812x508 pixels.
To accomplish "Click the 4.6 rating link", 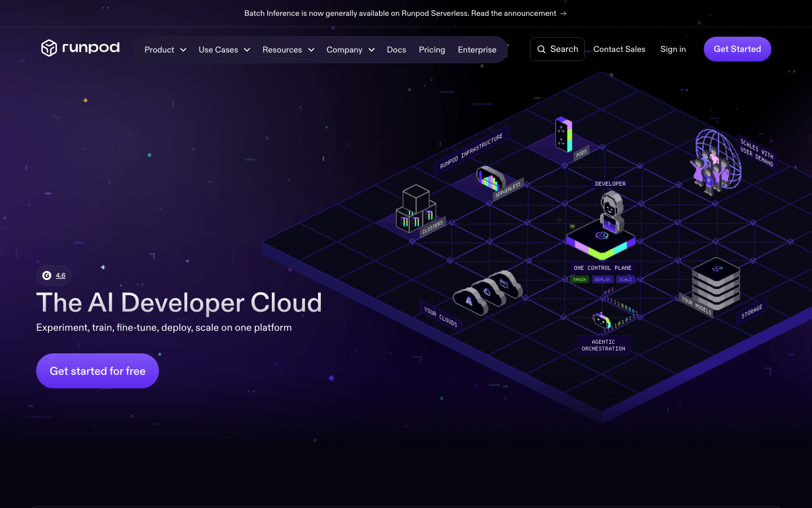I will pyautogui.click(x=60, y=275).
